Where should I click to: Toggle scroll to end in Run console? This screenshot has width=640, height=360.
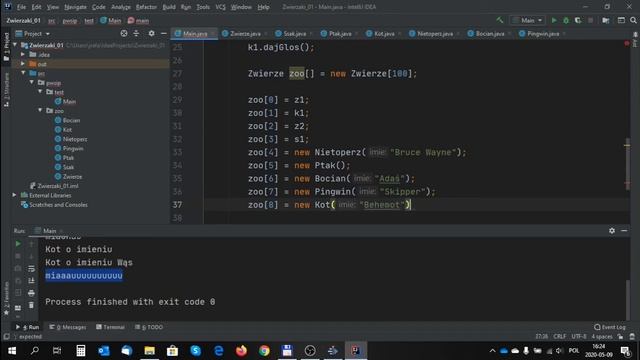(x=31, y=281)
